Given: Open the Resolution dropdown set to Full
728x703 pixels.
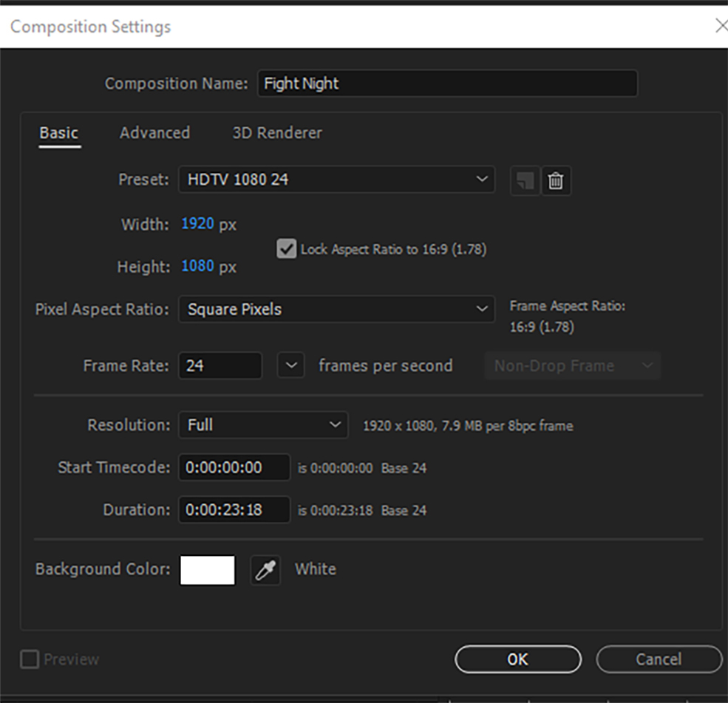Looking at the screenshot, I should tap(263, 425).
